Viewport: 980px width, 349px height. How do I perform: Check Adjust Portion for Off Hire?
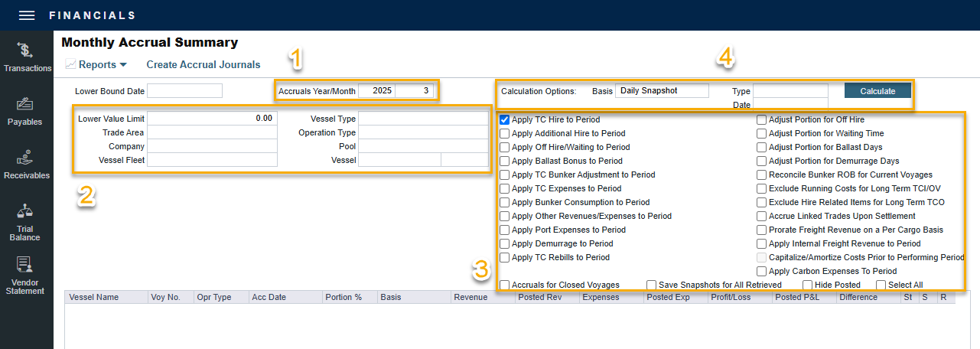762,120
